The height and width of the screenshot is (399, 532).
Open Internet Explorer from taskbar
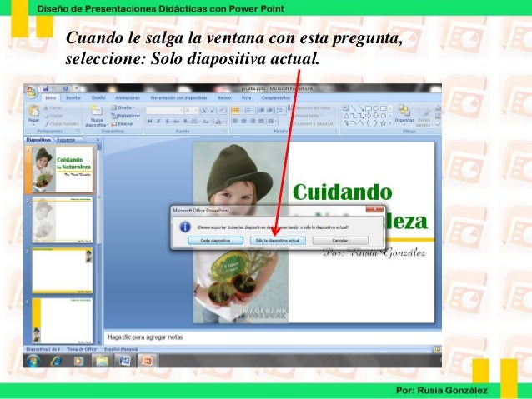56,361
